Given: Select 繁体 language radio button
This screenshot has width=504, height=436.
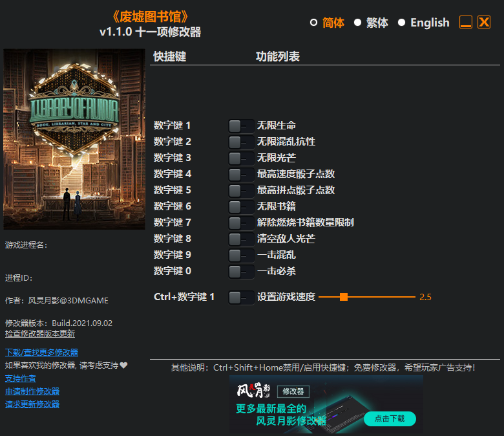Looking at the screenshot, I should tap(357, 23).
